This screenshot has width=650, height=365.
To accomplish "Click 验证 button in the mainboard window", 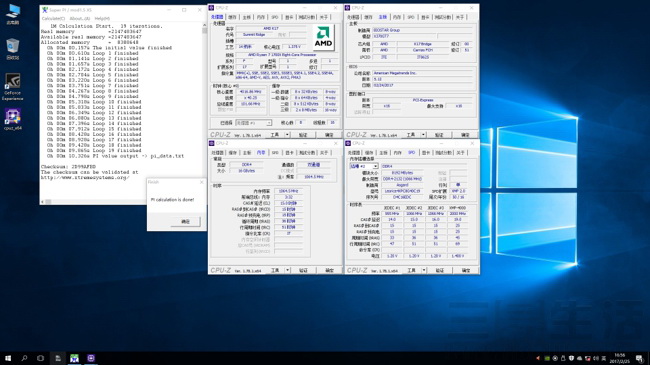I will pyautogui.click(x=439, y=135).
